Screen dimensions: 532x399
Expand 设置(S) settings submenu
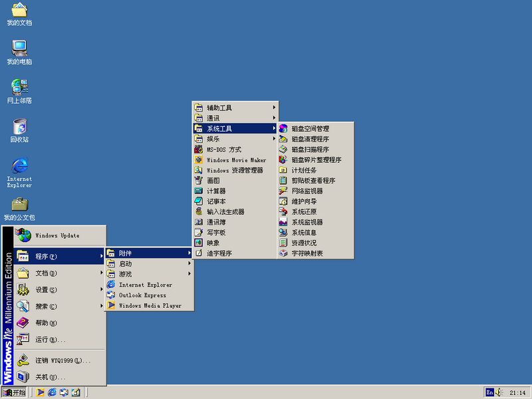tap(59, 289)
